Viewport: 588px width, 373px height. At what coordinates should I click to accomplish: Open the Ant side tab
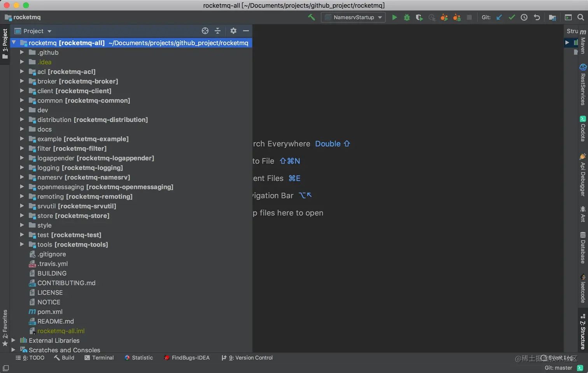coord(583,214)
